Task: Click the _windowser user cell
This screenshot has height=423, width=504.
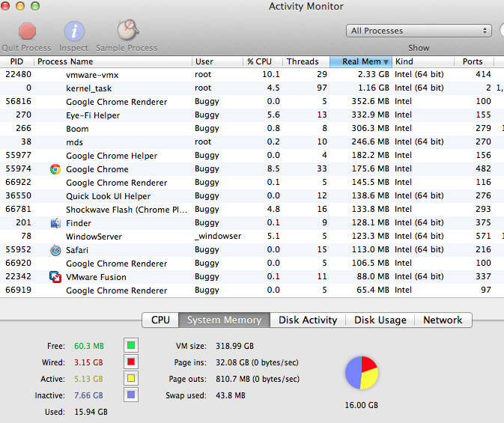Action: [x=218, y=237]
